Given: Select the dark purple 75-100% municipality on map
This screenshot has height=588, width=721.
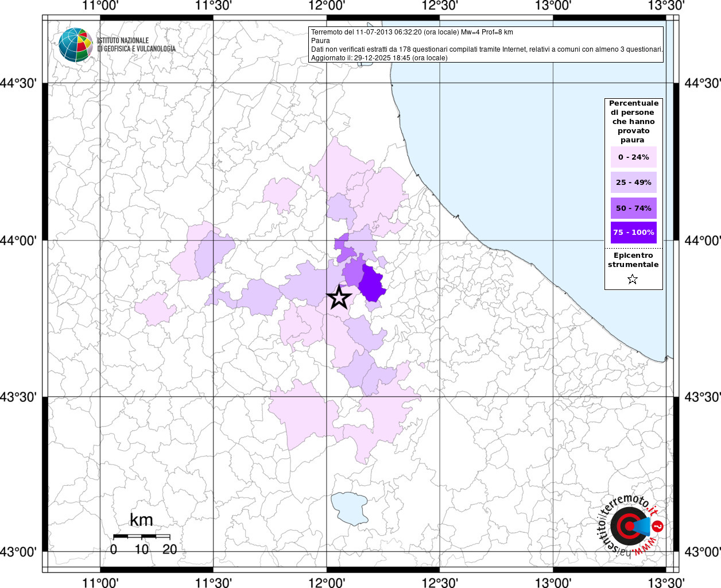Looking at the screenshot, I should pos(373,284).
